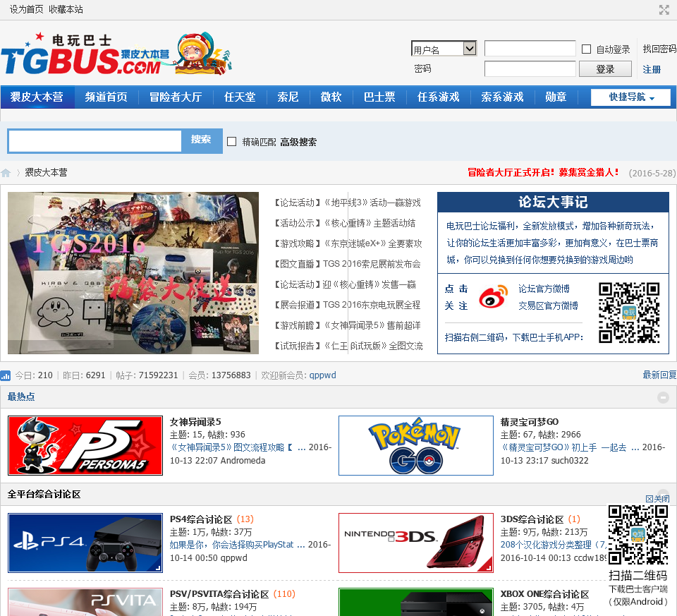This screenshot has width=677, height=616.
Task: Select the 猥皮大本营 navigation tab
Action: tap(37, 97)
